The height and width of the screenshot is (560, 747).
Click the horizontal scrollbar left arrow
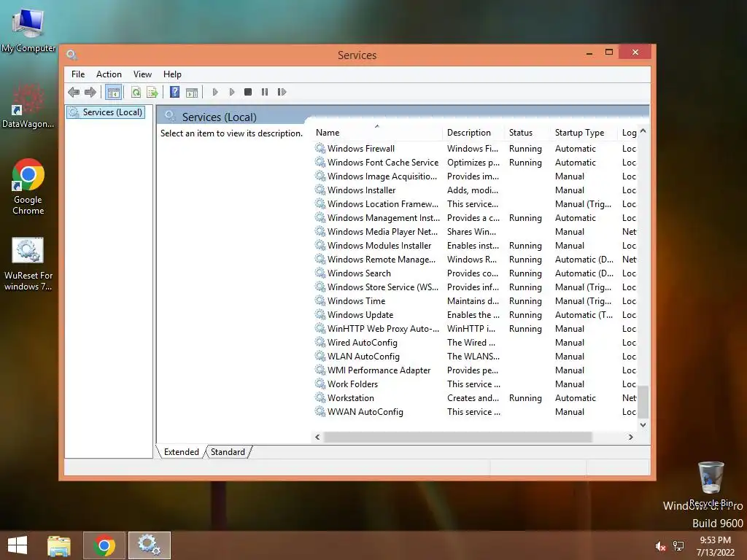[x=317, y=437]
